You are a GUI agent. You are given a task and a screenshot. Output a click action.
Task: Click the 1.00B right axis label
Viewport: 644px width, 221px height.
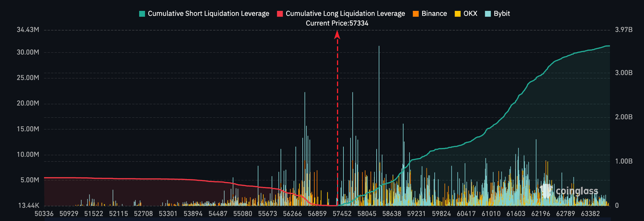(623, 161)
